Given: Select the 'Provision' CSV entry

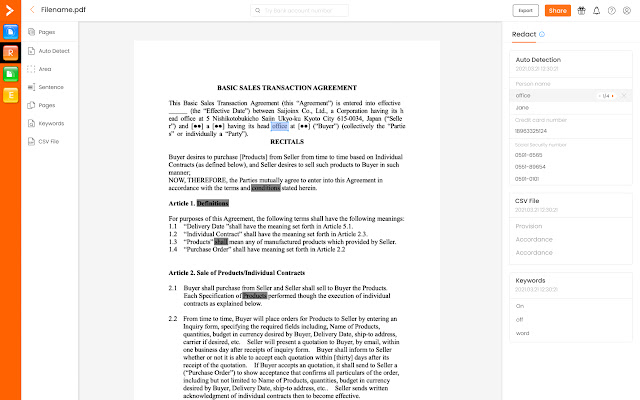Looking at the screenshot, I should point(529,226).
